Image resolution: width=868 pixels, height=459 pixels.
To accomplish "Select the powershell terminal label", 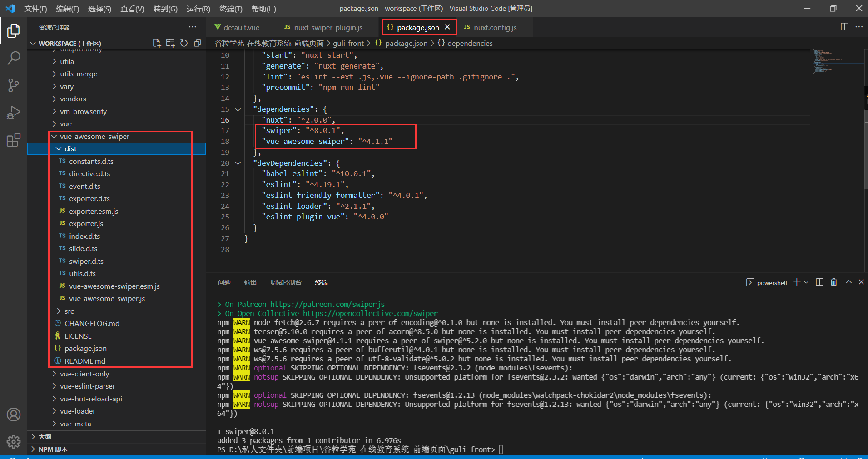I will (x=767, y=283).
